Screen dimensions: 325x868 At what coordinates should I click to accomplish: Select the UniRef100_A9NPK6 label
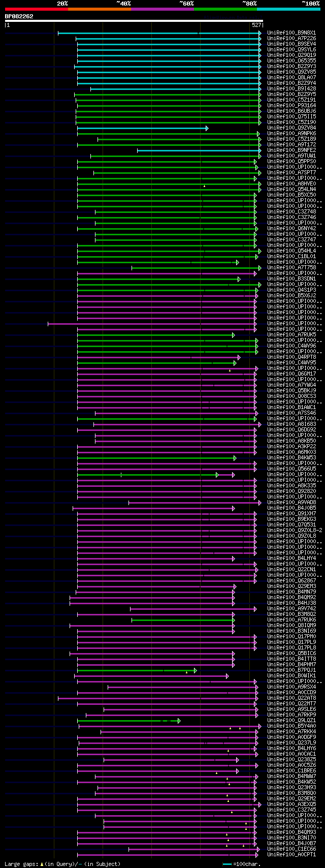point(291,134)
